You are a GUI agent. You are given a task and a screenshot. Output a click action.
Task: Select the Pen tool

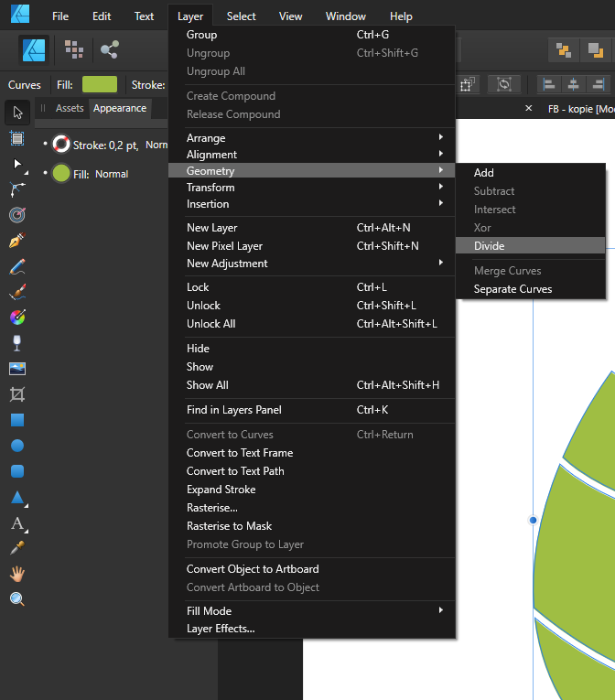(x=16, y=241)
